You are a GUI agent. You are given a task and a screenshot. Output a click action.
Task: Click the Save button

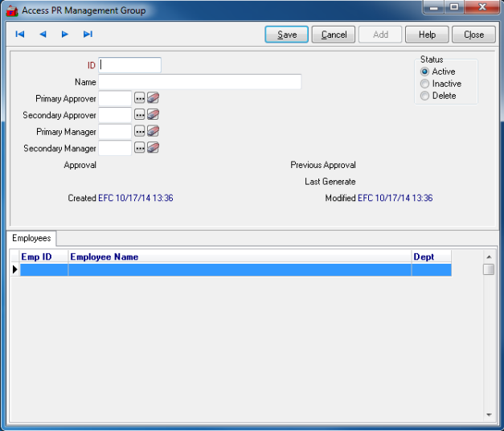pyautogui.click(x=287, y=35)
